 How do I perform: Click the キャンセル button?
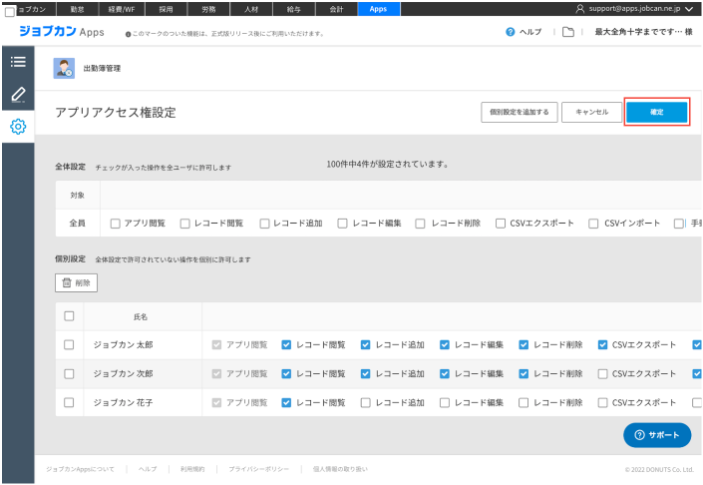(x=591, y=112)
